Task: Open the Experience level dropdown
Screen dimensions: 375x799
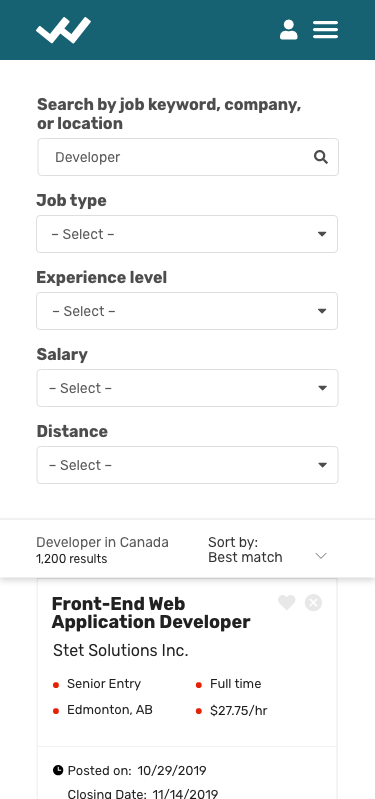Action: point(187,311)
